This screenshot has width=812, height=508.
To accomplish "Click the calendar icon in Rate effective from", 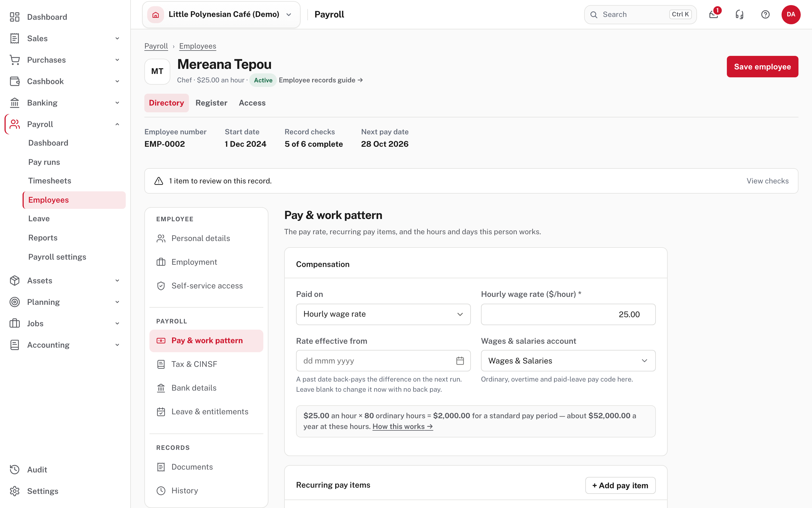I will [x=460, y=360].
